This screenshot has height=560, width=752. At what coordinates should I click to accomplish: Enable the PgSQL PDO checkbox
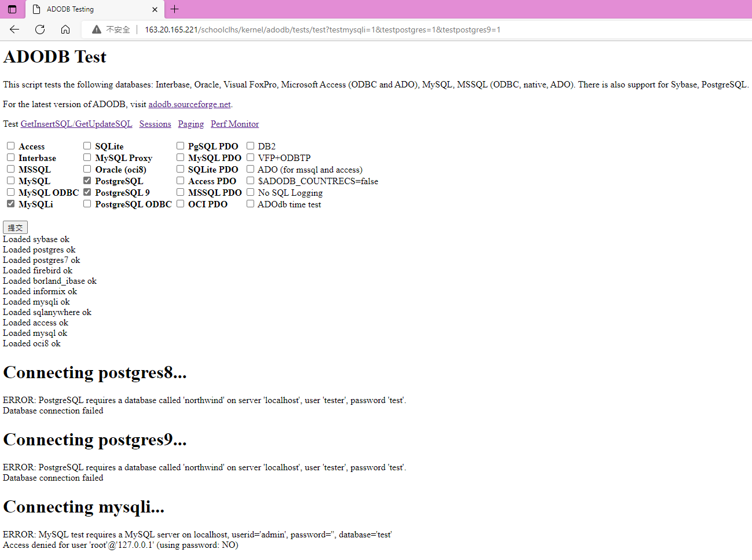point(181,146)
